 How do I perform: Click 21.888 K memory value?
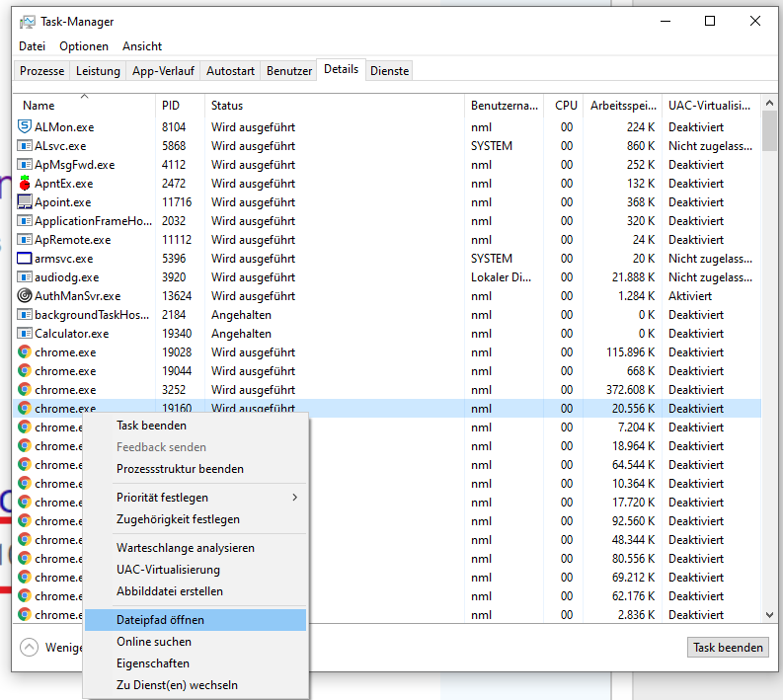[x=633, y=277]
